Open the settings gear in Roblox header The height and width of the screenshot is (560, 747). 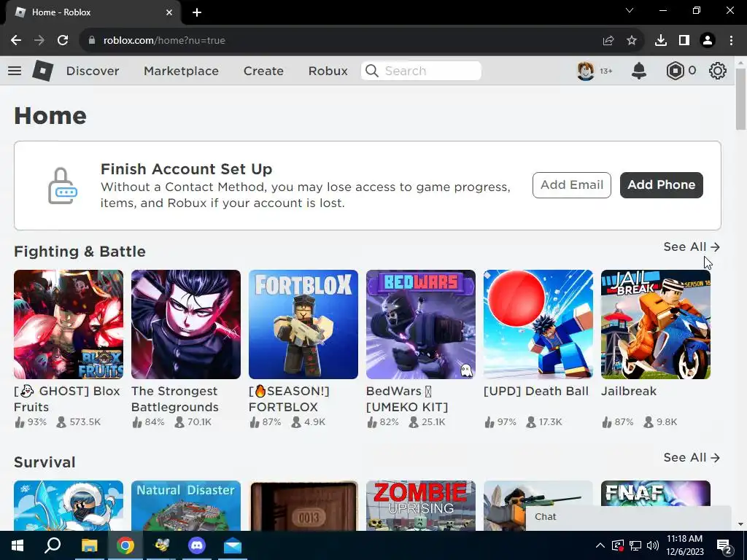click(x=717, y=71)
